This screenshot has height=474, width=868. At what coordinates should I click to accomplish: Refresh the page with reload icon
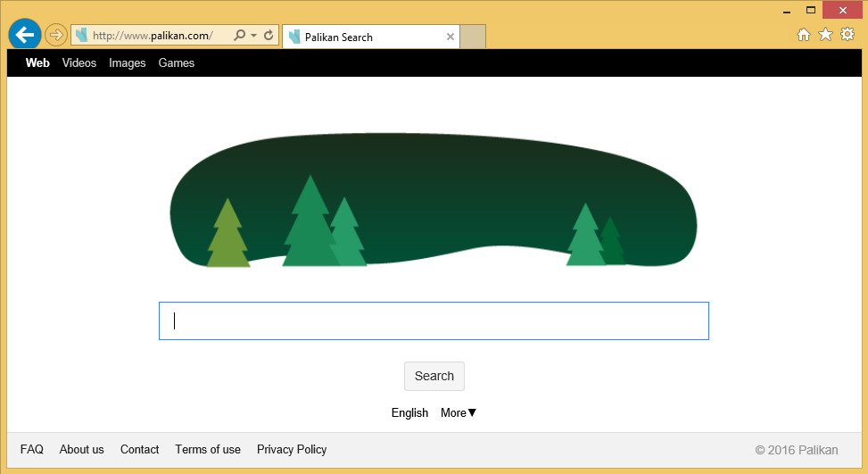coord(269,36)
